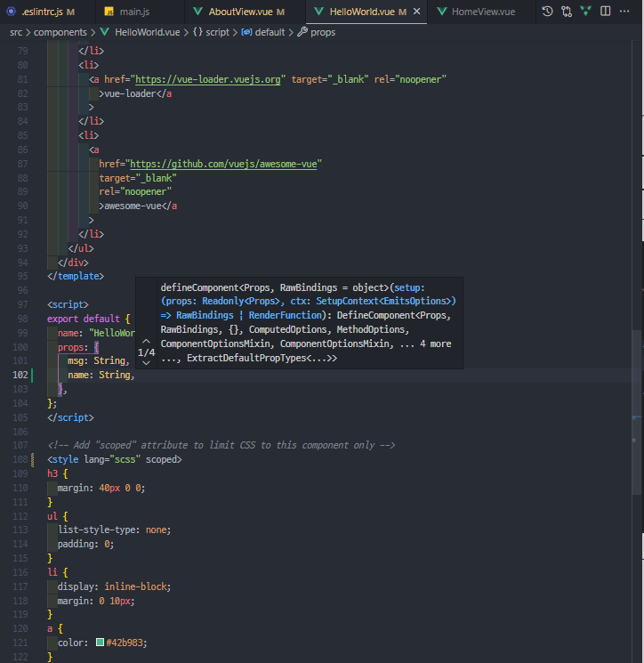644x663 pixels.
Task: Click line number 102 in gutter
Action: tap(20, 375)
